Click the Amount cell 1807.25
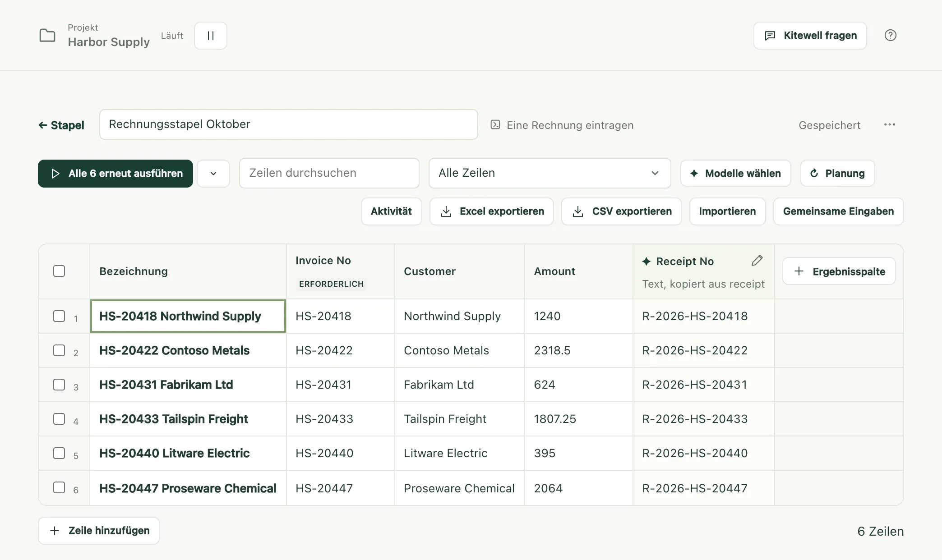The height and width of the screenshot is (560, 942). [x=579, y=419]
